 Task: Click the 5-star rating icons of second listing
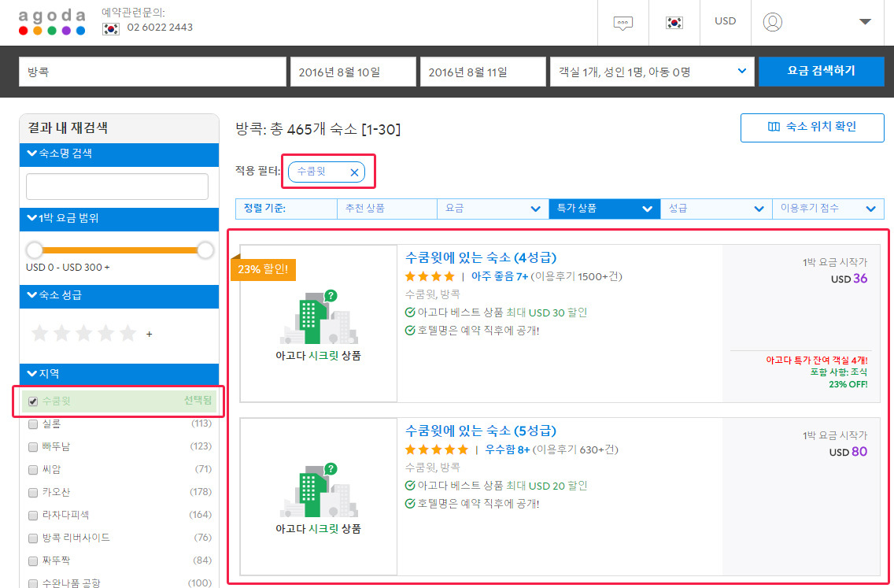pyautogui.click(x=436, y=449)
